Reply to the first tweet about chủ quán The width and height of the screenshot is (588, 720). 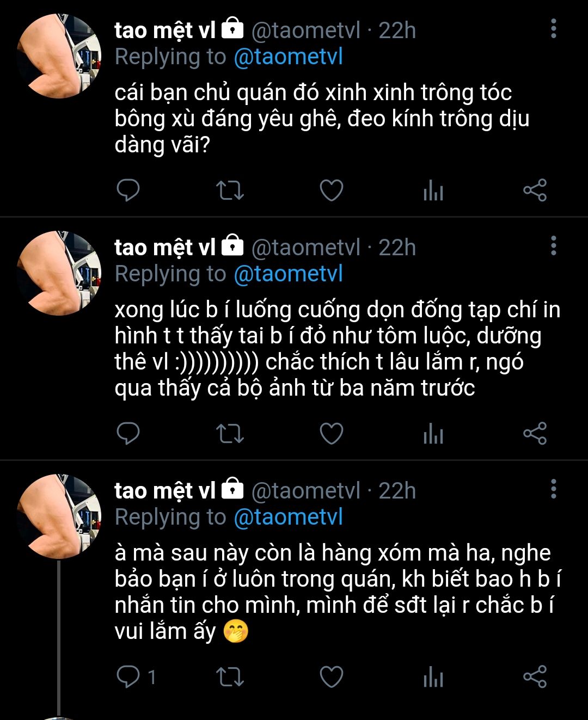128,191
